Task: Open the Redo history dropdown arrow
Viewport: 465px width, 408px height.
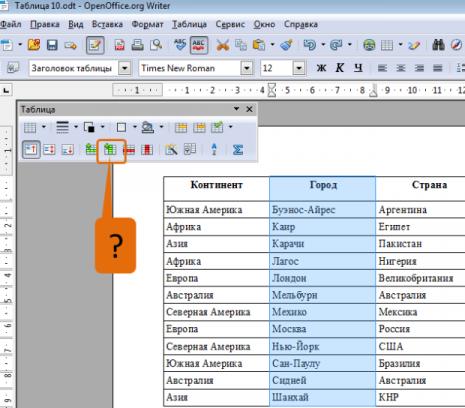Action: point(350,44)
